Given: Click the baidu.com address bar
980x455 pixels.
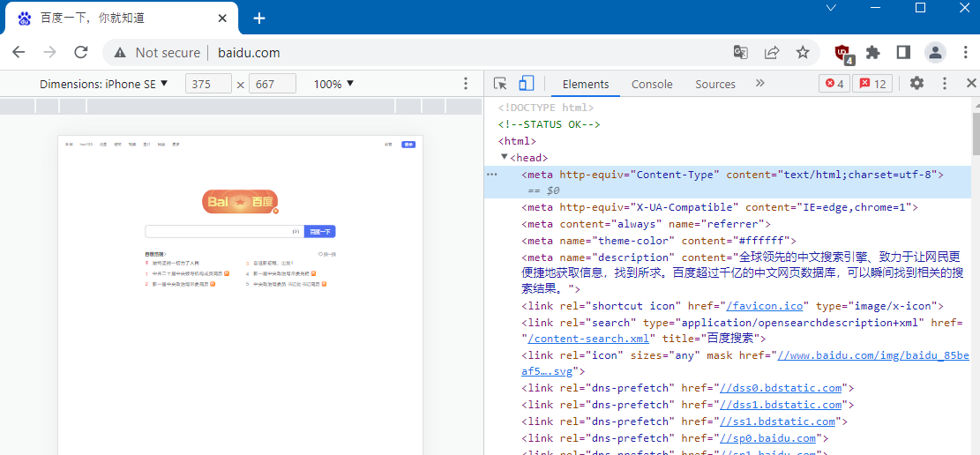Looking at the screenshot, I should pos(462,53).
